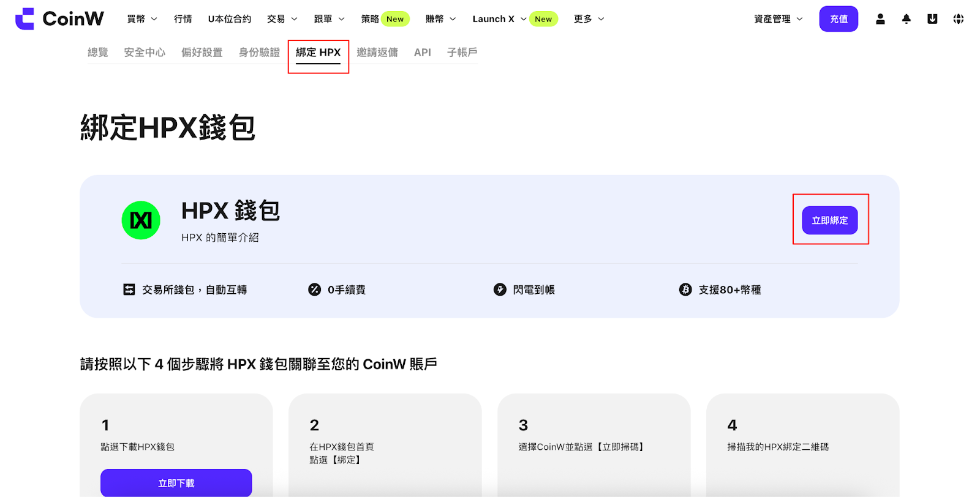Open the 策略 menu item
This screenshot has height=497, width=980.
pos(370,19)
